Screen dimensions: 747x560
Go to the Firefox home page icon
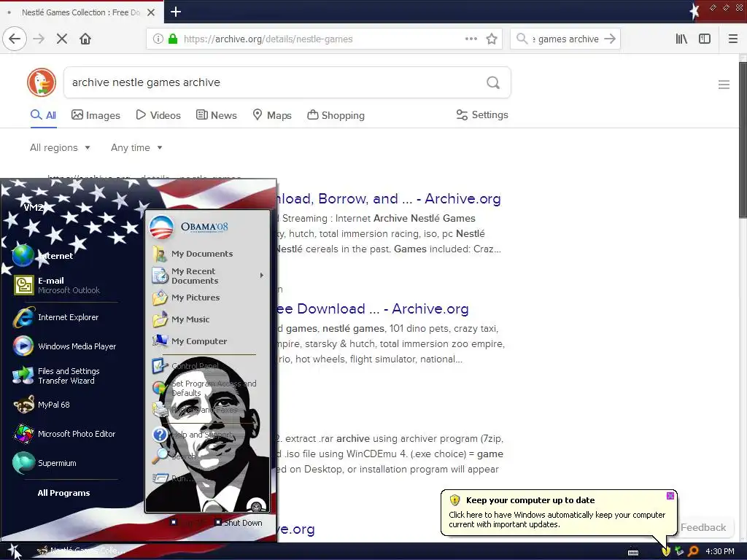point(85,39)
